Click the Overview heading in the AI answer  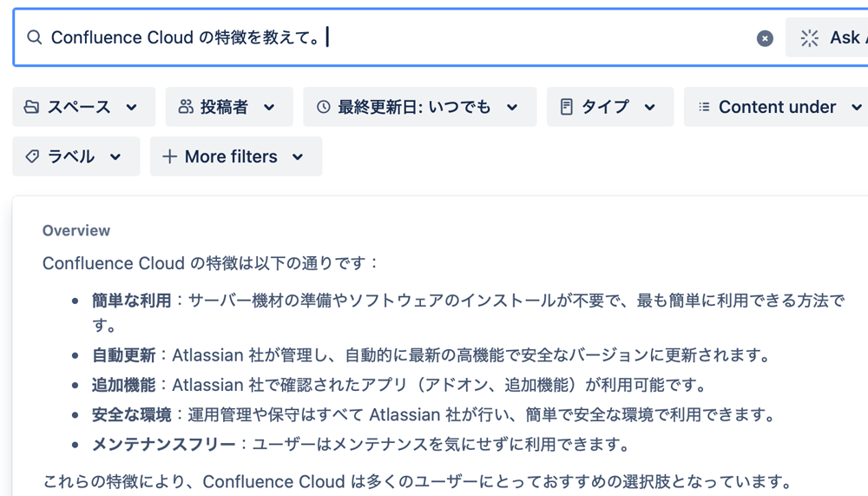click(x=76, y=230)
